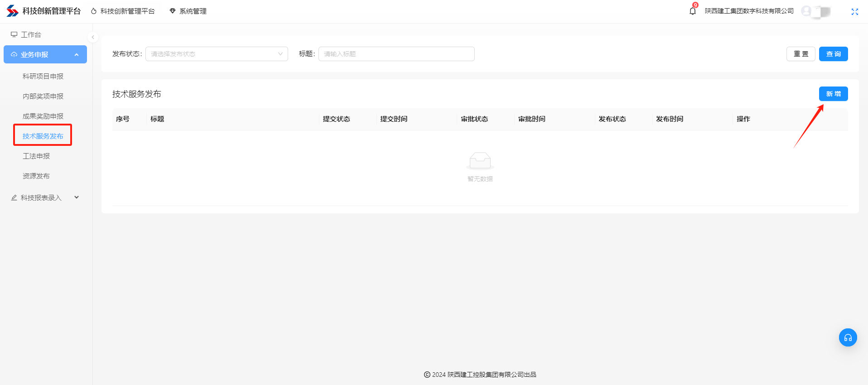
Task: Go to 资源发布 sidebar item
Action: pyautogui.click(x=36, y=176)
